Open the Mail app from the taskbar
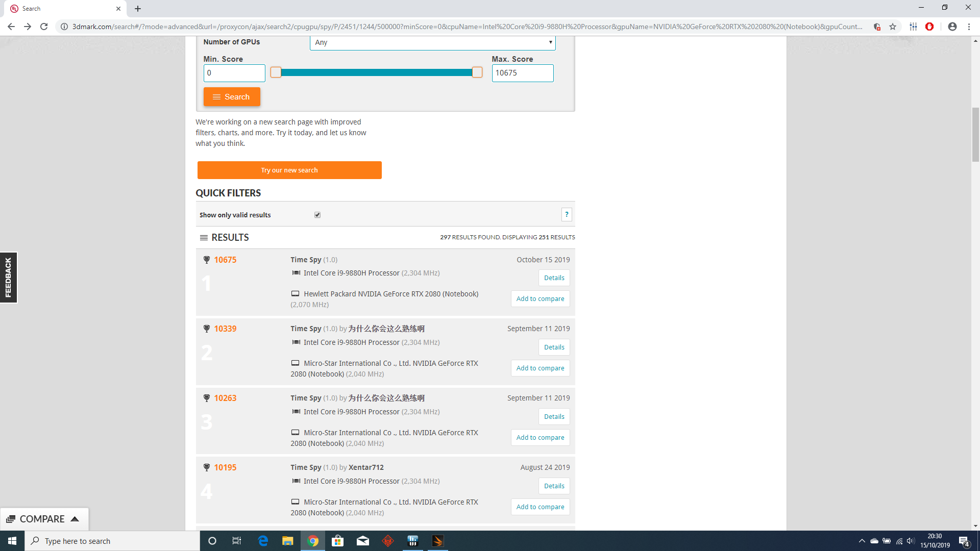 tap(363, 541)
